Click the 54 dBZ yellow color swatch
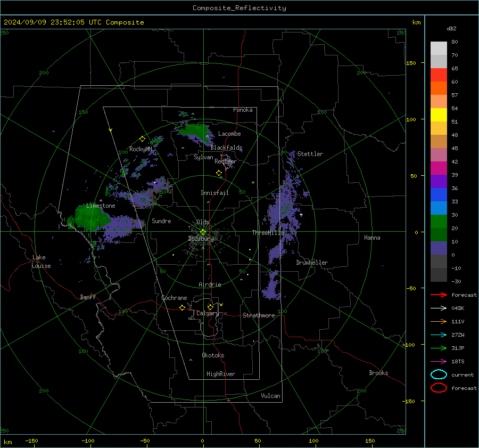Screen dimensions: 479x448 point(439,115)
